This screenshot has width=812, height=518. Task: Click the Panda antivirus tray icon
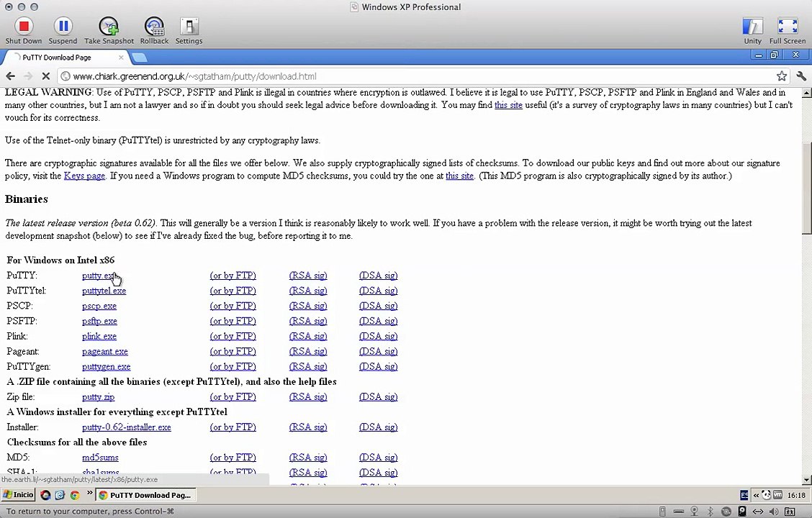coord(767,495)
